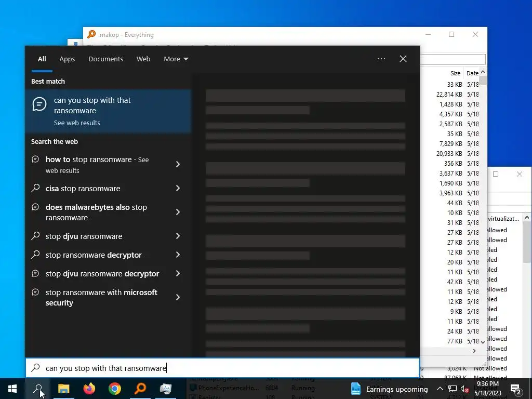The height and width of the screenshot is (399, 532).
Task: Click the 'See web results' link under best match
Action: pos(77,123)
